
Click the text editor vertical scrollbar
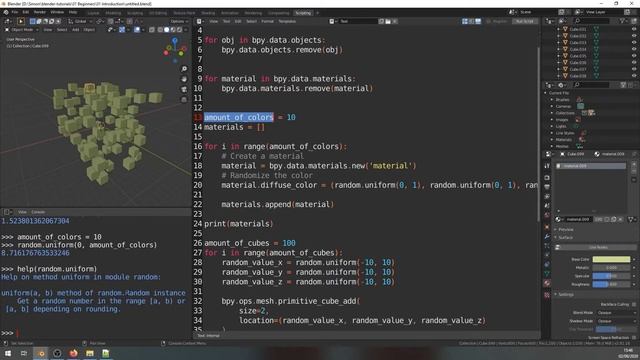(539, 135)
